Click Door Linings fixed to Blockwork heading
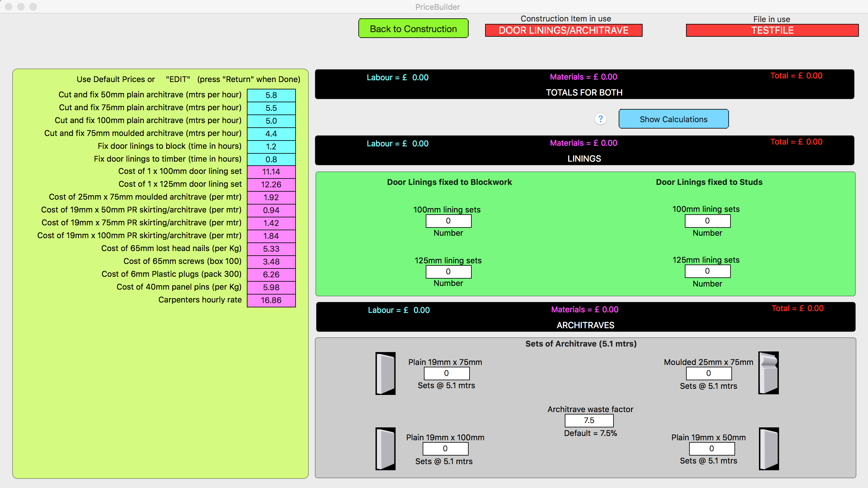Image resolution: width=868 pixels, height=488 pixels. (x=449, y=182)
